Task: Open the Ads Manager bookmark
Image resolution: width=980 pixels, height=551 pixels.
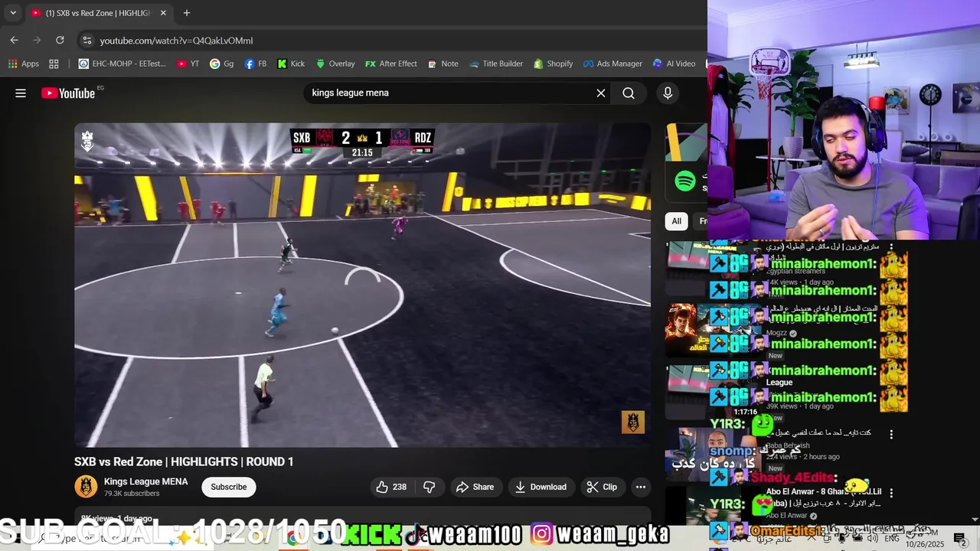Action: pyautogui.click(x=612, y=64)
